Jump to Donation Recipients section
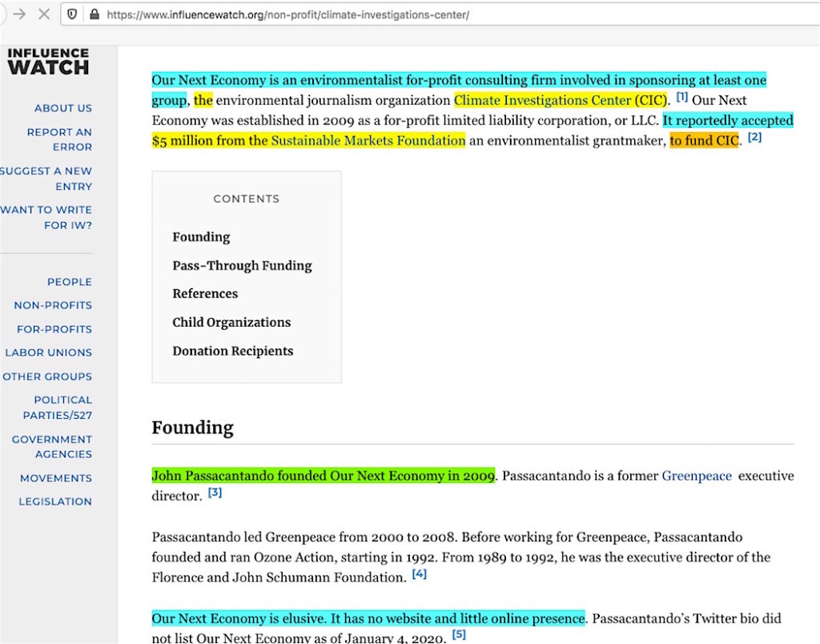Image resolution: width=820 pixels, height=644 pixels. tap(233, 351)
